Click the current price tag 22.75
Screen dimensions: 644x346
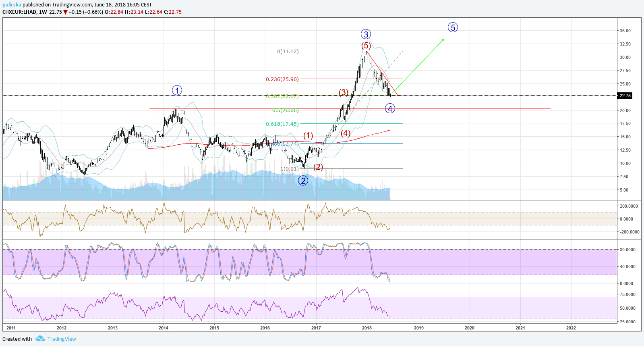[625, 96]
